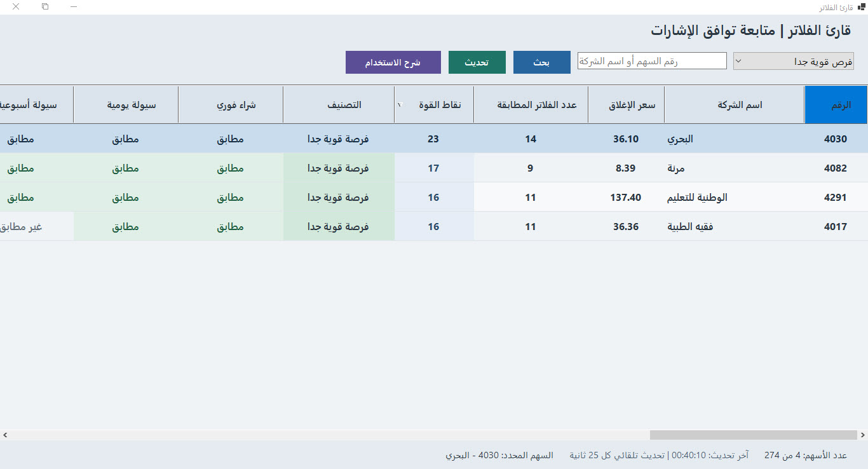Click the التصنيف column header

pyautogui.click(x=339, y=105)
